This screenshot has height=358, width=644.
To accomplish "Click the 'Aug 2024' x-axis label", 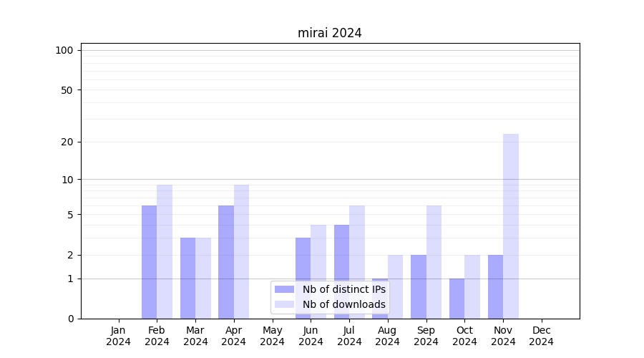I will point(388,336).
